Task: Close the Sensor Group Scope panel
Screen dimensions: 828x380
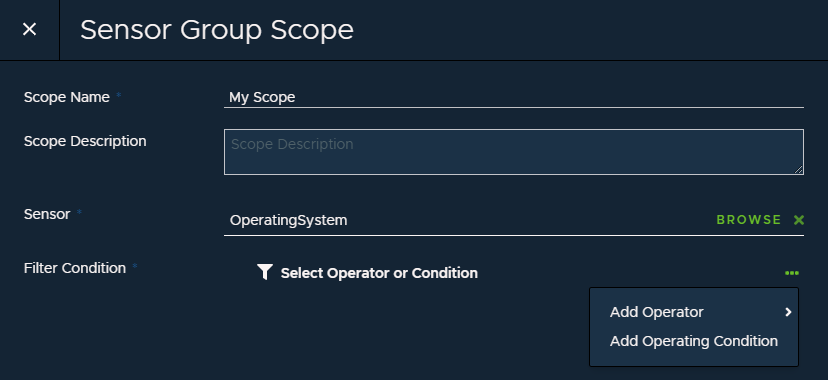Action: [x=30, y=30]
